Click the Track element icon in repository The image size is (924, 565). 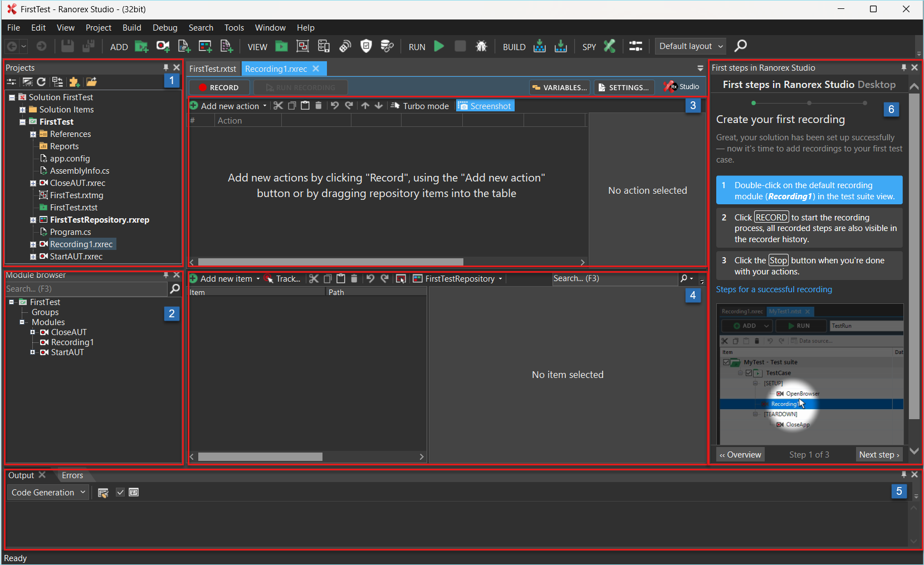pyautogui.click(x=283, y=278)
